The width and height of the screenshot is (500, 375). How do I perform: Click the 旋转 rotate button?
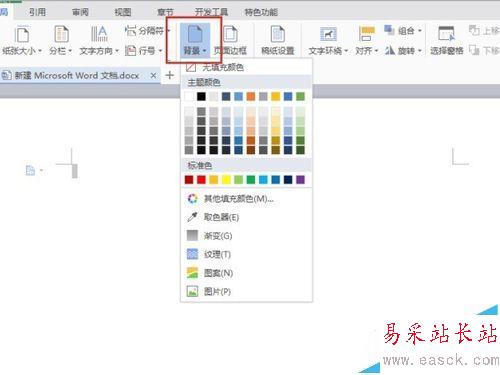pos(403,51)
